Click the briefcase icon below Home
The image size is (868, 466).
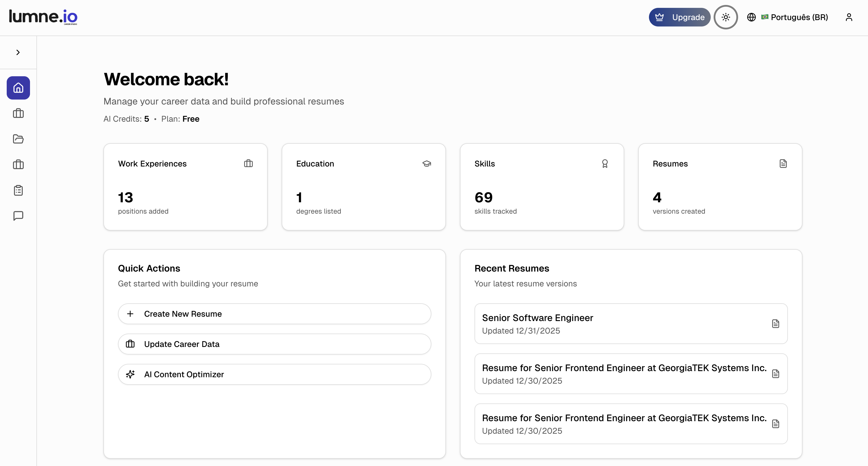(x=18, y=114)
